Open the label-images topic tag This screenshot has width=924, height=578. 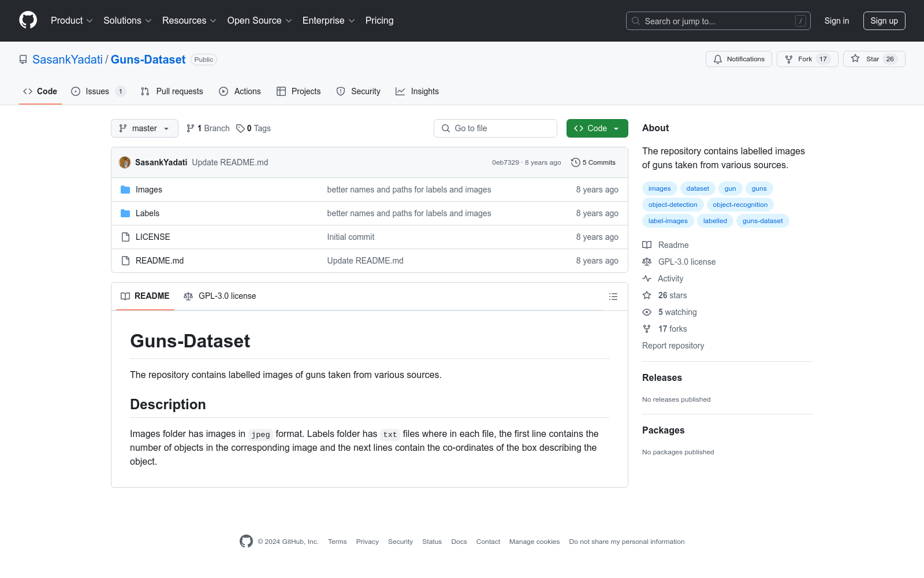pos(668,221)
